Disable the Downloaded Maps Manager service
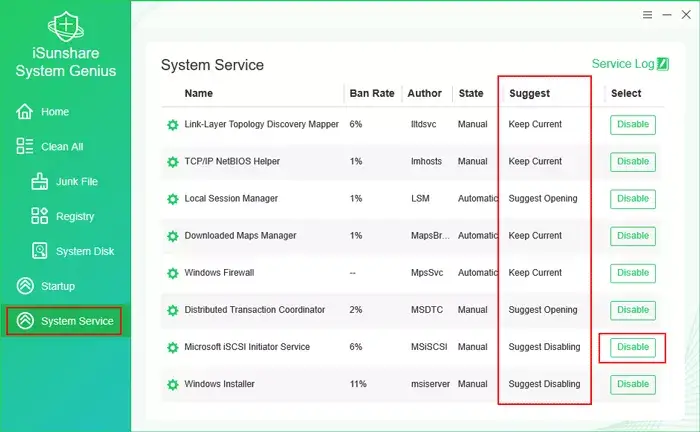The height and width of the screenshot is (432, 700). pyautogui.click(x=633, y=236)
